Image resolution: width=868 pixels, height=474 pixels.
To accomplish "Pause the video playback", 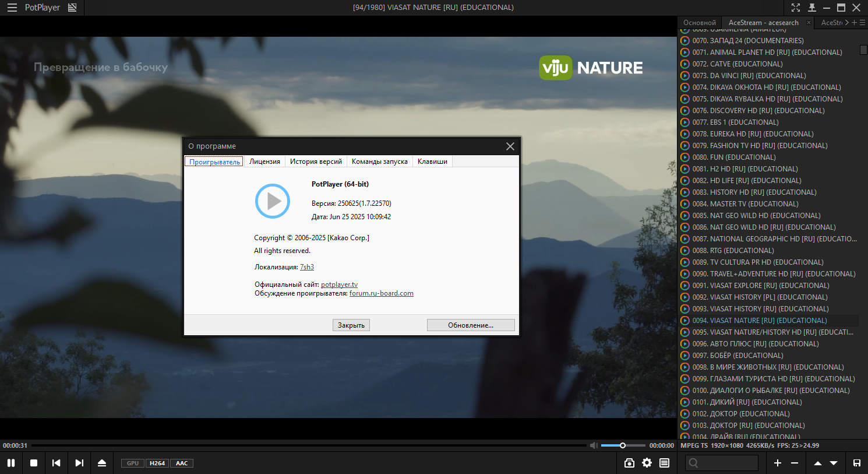I will tap(11, 463).
